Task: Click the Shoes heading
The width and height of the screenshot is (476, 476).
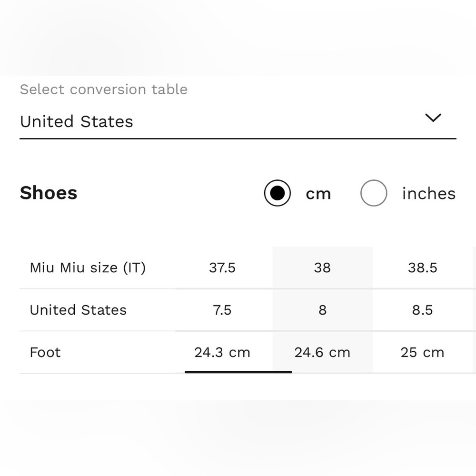Action: 49,193
